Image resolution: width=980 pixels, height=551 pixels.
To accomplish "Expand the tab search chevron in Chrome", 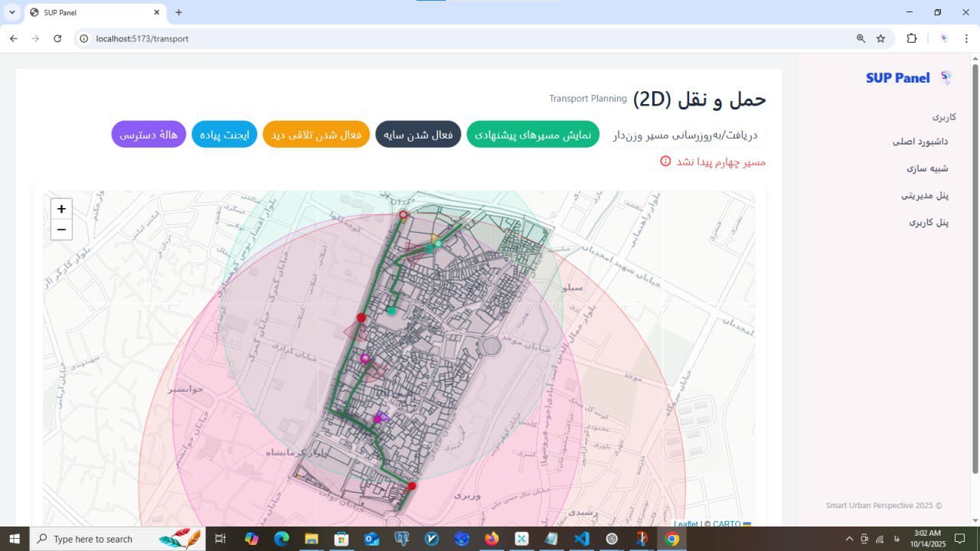I will coord(12,12).
